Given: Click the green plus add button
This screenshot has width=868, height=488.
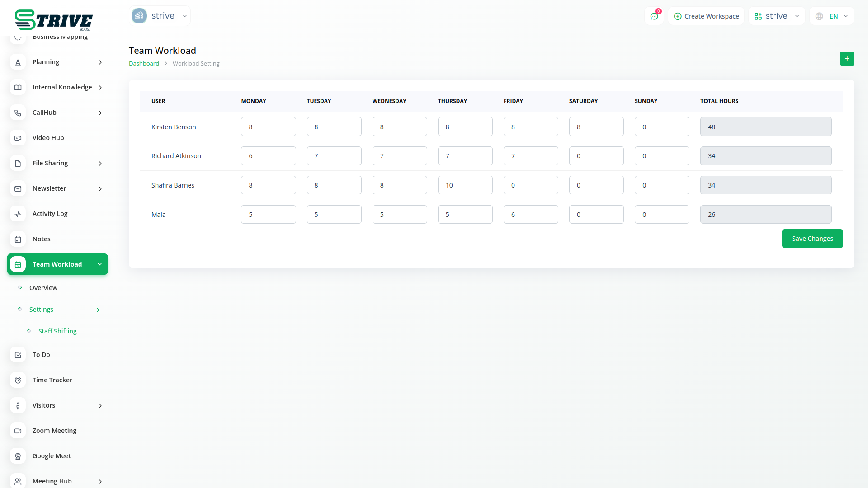Looking at the screenshot, I should point(847,59).
